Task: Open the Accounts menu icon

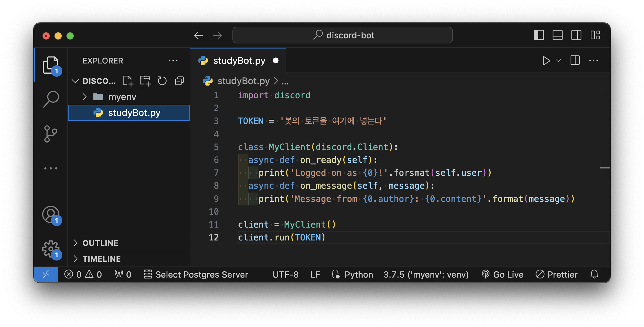Action: [51, 214]
